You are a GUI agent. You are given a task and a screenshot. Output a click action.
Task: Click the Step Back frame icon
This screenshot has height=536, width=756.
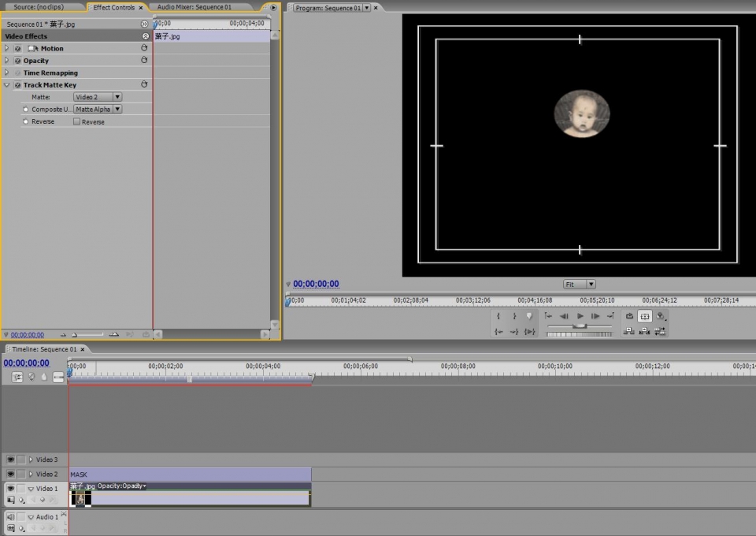pos(564,316)
